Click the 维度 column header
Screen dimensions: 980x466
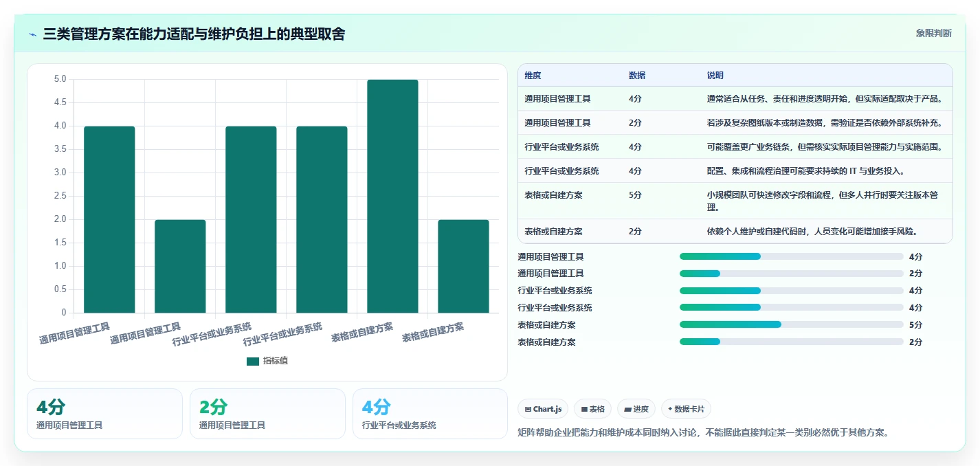533,76
